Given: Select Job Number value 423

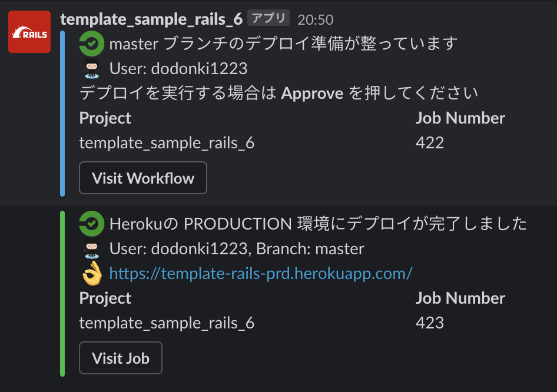Looking at the screenshot, I should tap(430, 323).
